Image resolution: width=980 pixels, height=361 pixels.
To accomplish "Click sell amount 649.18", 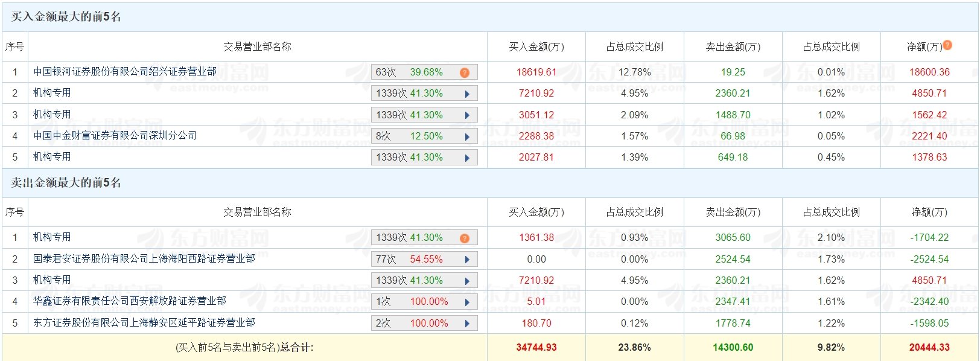I will pos(733,157).
